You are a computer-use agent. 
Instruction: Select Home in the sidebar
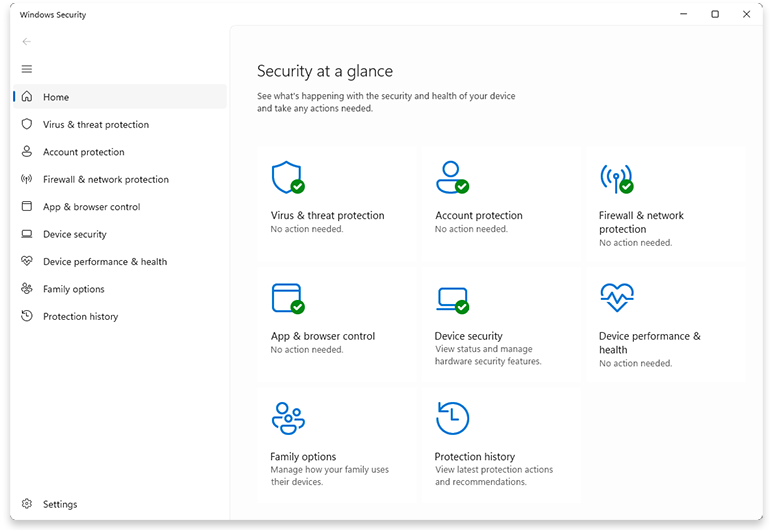56,97
